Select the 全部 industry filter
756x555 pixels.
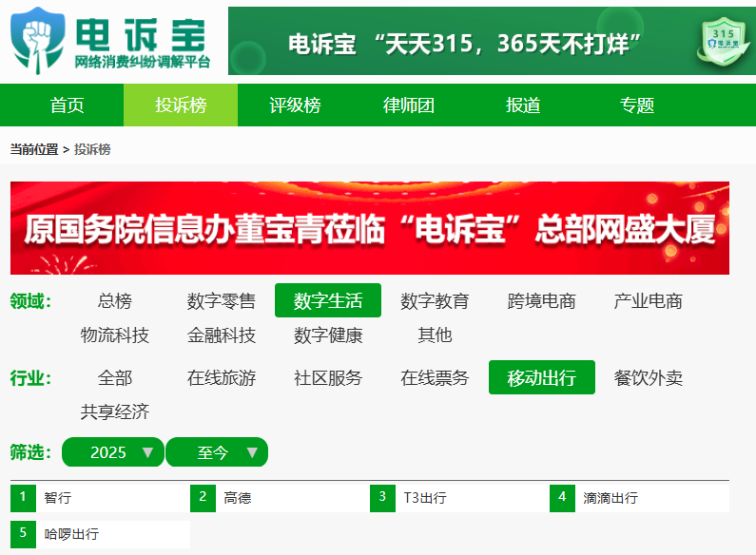[115, 377]
